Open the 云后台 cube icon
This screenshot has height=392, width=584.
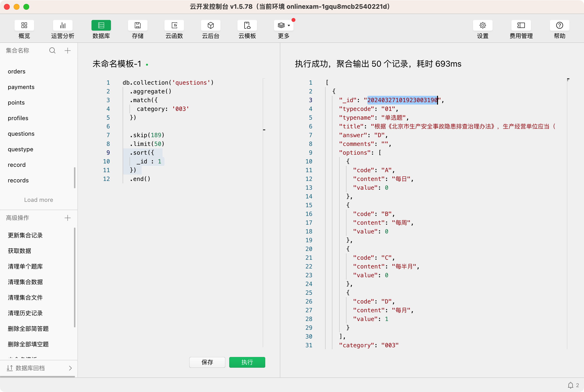(210, 25)
